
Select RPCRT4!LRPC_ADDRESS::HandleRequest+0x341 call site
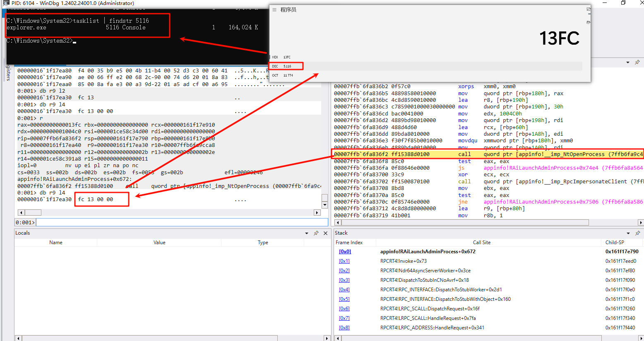[x=432, y=328]
